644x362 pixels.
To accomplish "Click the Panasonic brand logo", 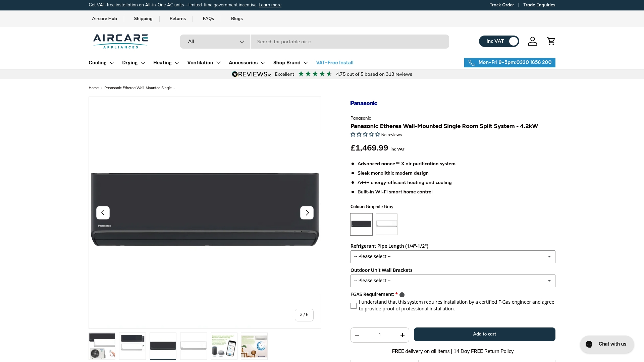I will click(x=364, y=103).
